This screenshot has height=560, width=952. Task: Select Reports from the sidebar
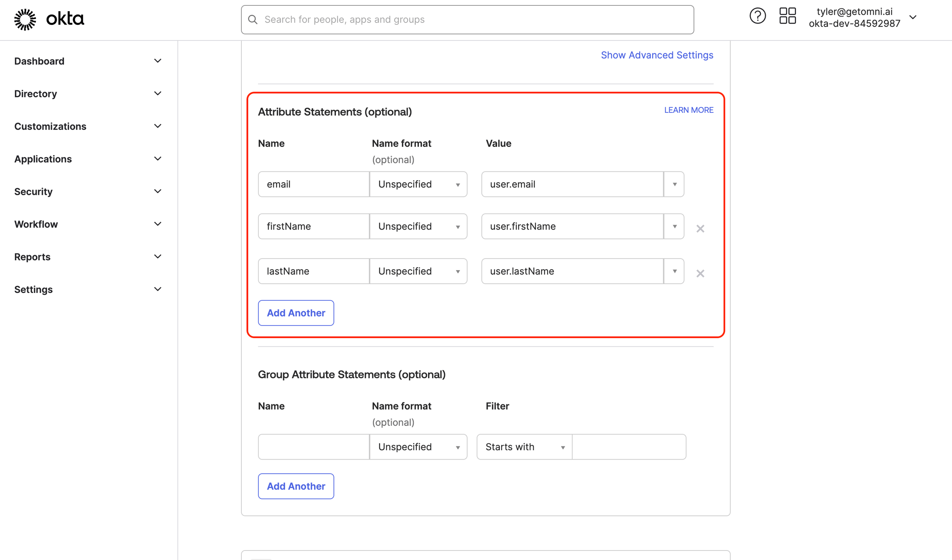pyautogui.click(x=32, y=256)
